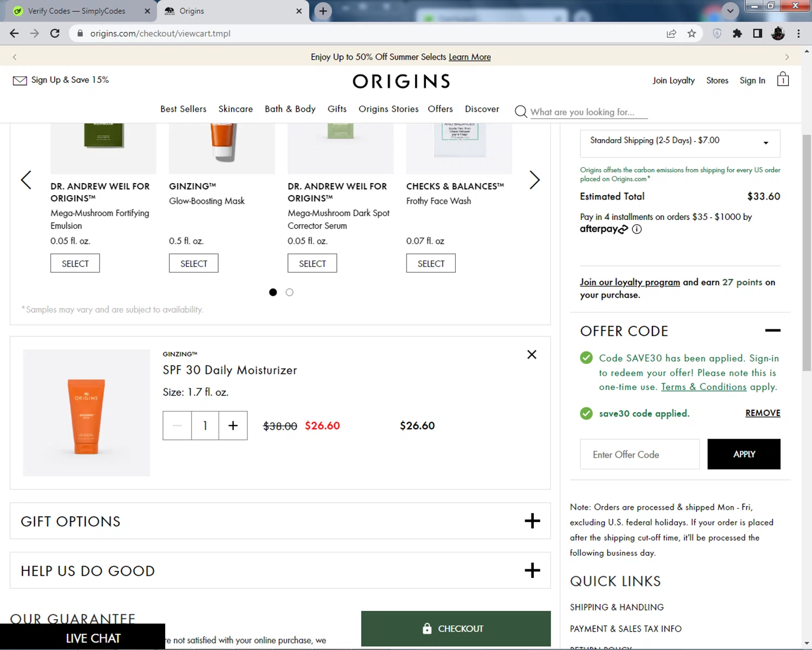Expand the Help Us Do Good section
The image size is (812, 650).
(533, 570)
